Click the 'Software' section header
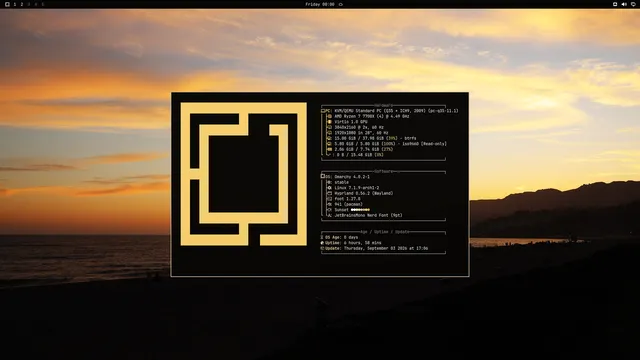The width and height of the screenshot is (640, 360). click(384, 171)
